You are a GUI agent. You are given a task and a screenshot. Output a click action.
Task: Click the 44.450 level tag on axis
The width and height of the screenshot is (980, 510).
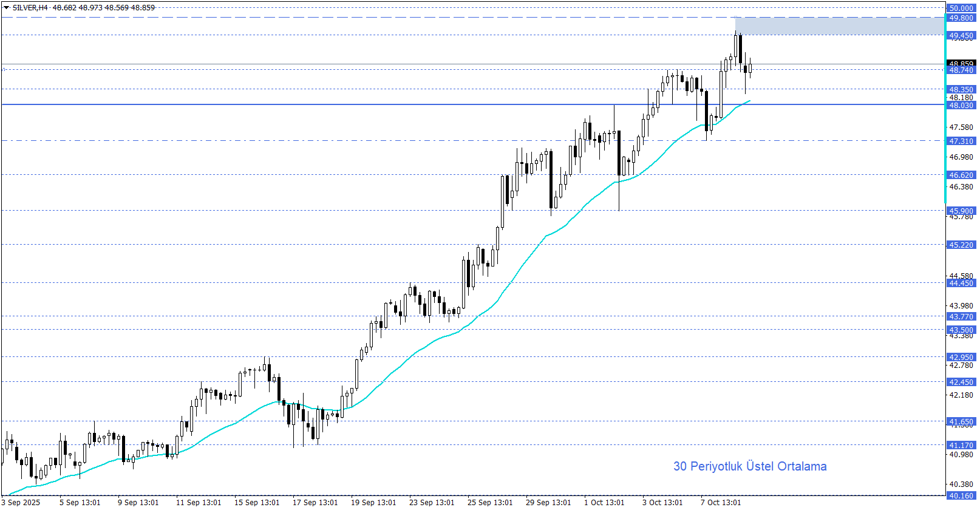[961, 284]
